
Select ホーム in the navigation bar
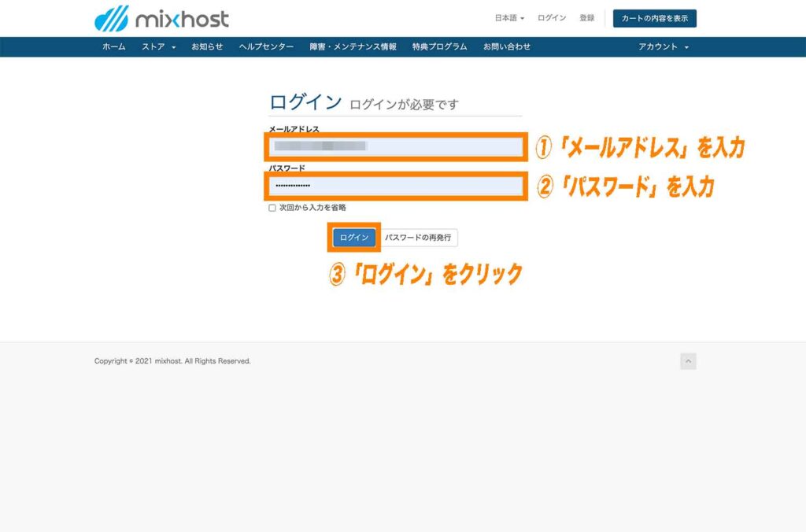point(114,46)
